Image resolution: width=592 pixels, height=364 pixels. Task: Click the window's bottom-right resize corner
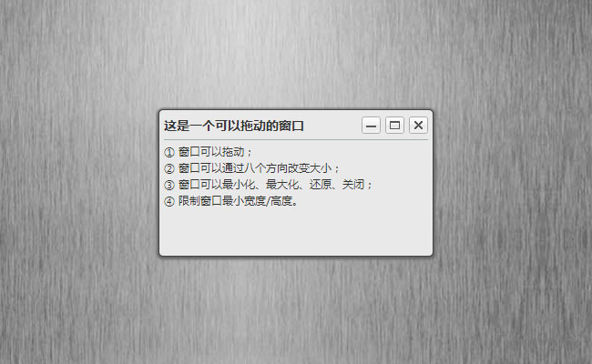click(431, 254)
